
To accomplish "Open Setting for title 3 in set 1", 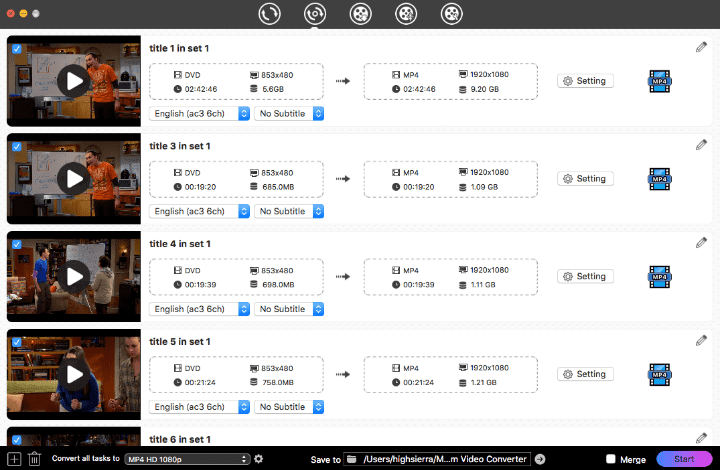I will [x=585, y=179].
